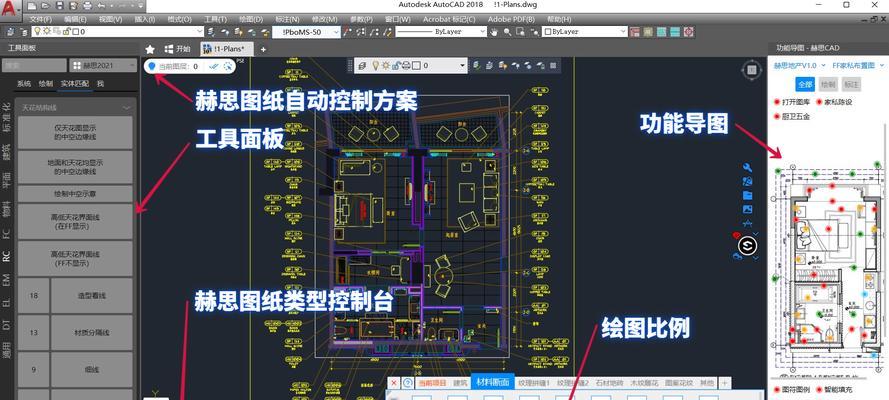Add a new drawing tab with plus
The image size is (889, 400).
pyautogui.click(x=263, y=49)
